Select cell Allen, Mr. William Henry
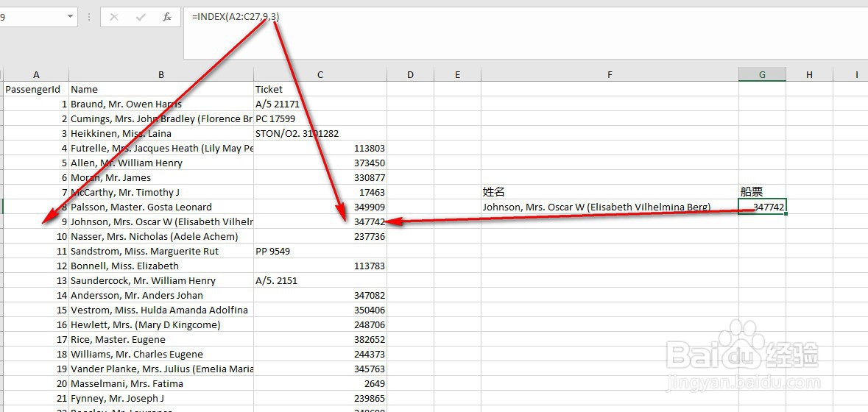The height and width of the screenshot is (412, 868). pos(161,163)
